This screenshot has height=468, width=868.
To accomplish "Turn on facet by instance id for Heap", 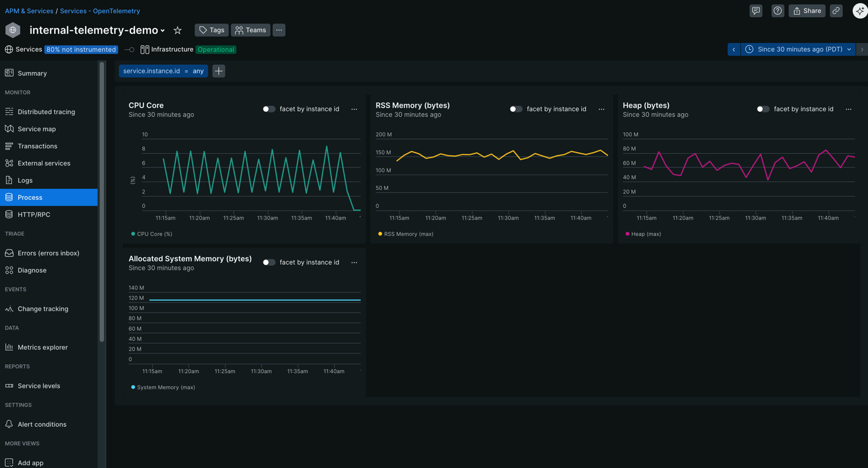I will [x=763, y=109].
